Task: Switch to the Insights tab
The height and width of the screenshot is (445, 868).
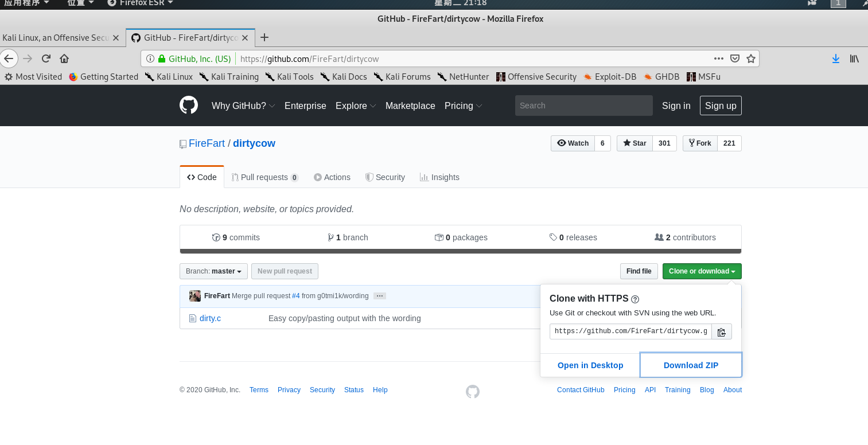Action: coord(439,177)
